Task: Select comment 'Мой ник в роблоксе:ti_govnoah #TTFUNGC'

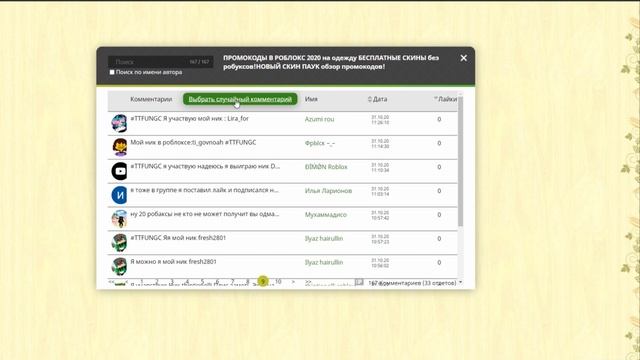Action: [x=193, y=142]
